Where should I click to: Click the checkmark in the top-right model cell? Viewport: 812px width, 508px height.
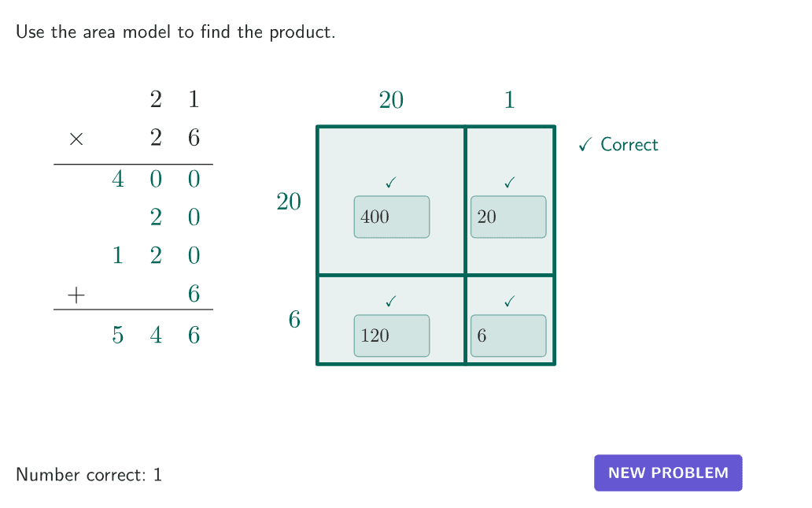coord(509,183)
